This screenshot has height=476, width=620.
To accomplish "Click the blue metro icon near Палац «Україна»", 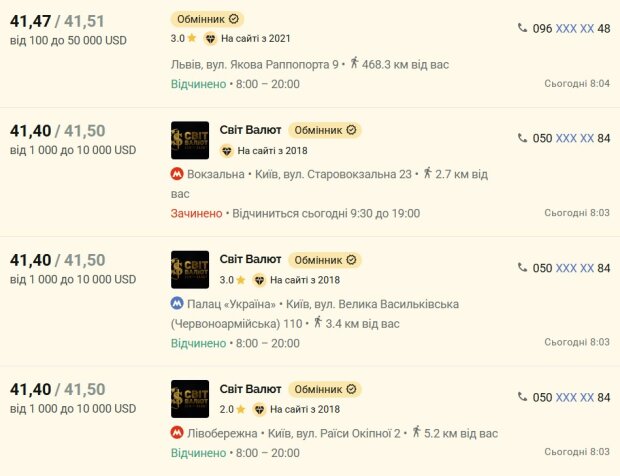I will [177, 303].
